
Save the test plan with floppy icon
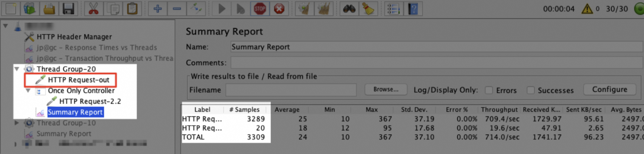(68, 9)
